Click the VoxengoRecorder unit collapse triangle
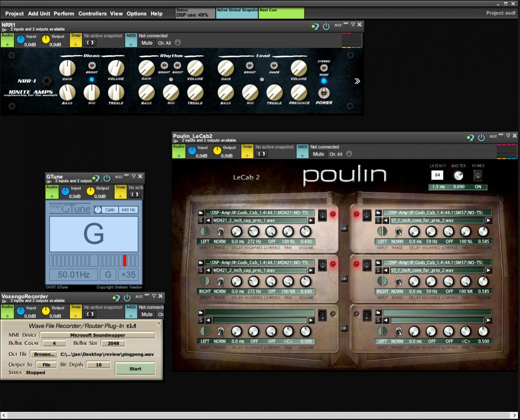 pos(154,296)
